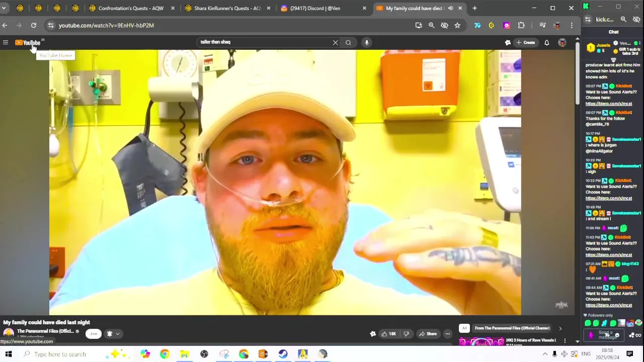Switch to the Discord tab
This screenshot has height=362, width=644.
coord(324,8)
